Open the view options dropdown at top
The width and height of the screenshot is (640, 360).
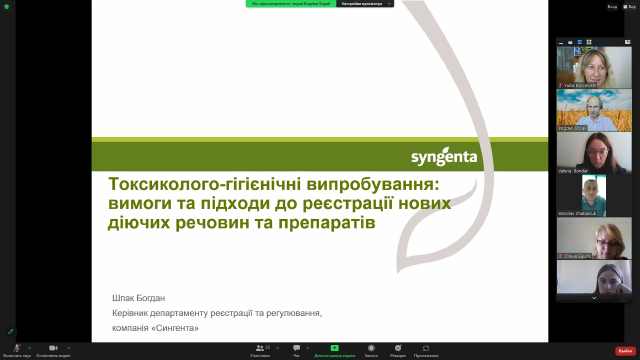tap(364, 4)
